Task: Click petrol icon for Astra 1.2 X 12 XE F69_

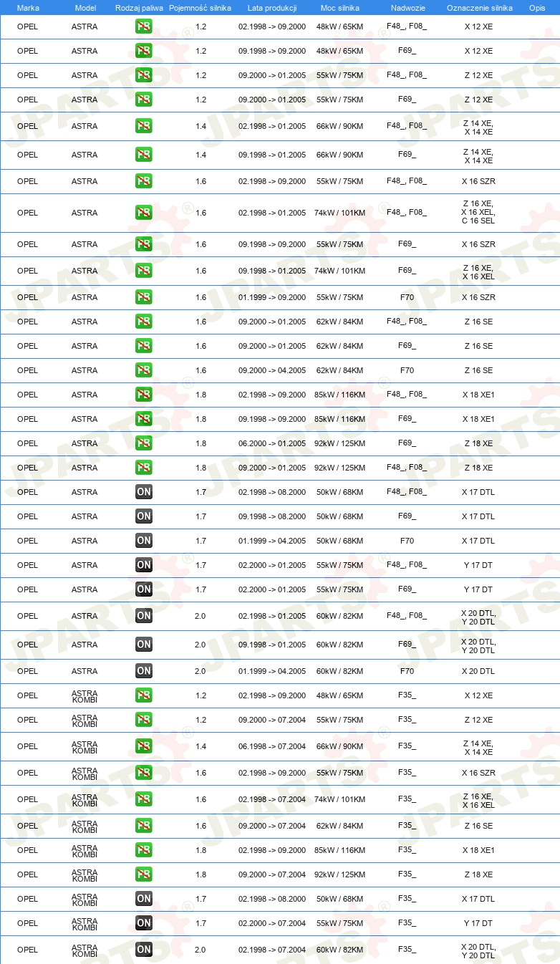Action: (143, 51)
